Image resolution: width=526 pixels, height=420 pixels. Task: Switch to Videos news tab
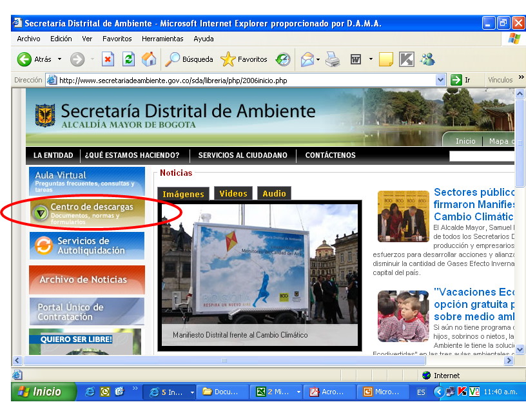[x=233, y=193]
